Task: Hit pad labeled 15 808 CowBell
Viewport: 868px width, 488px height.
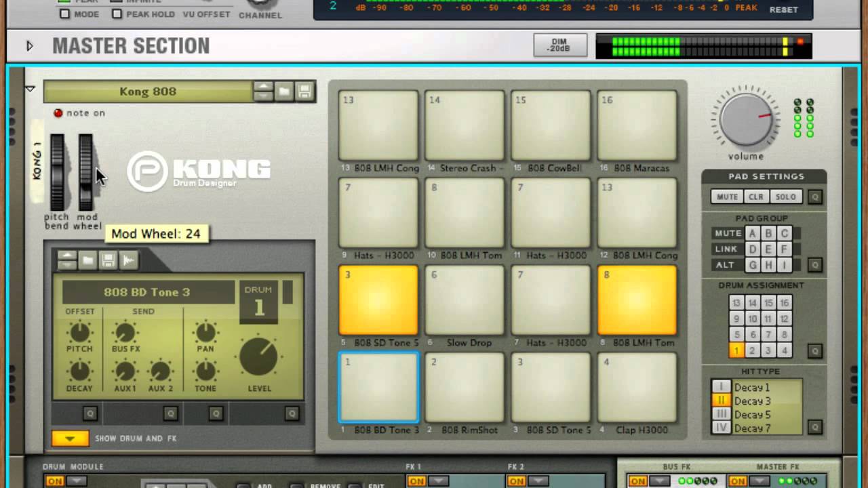Action: click(551, 126)
